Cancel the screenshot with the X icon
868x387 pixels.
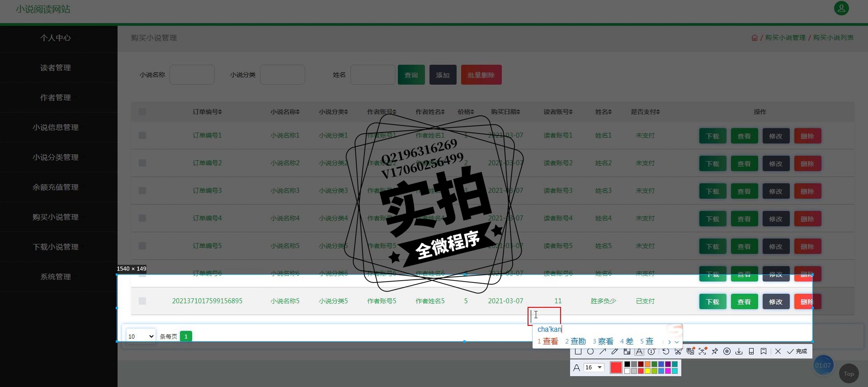tap(778, 351)
